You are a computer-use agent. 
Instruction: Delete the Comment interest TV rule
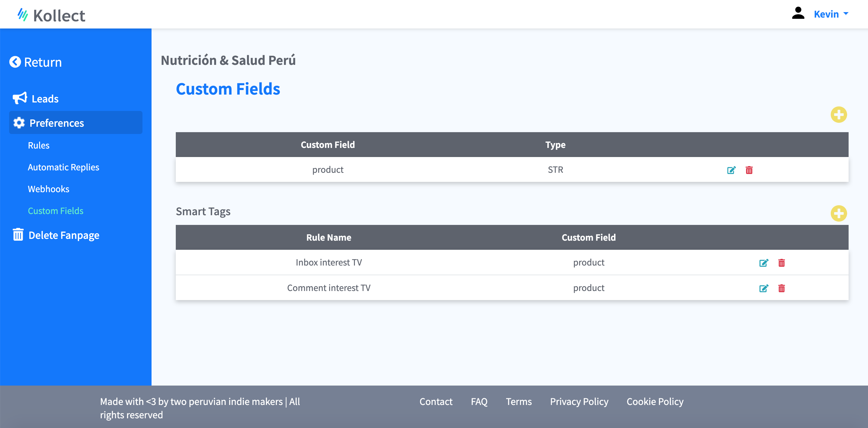(781, 289)
